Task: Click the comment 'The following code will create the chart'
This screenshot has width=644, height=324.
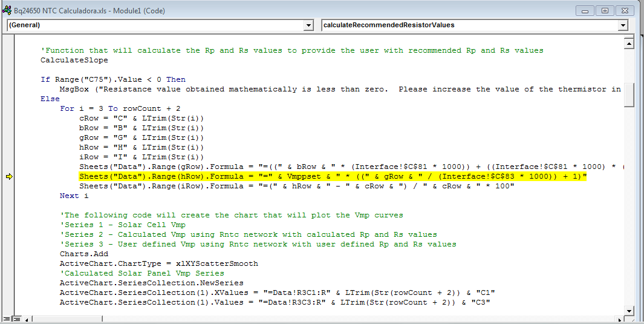Action: click(232, 215)
